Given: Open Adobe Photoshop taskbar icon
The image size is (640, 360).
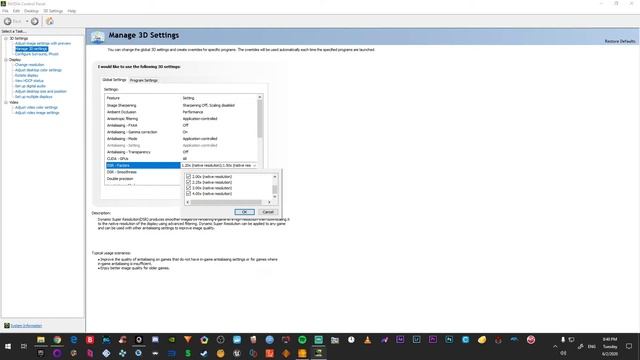Looking at the screenshot, I should pos(449,340).
